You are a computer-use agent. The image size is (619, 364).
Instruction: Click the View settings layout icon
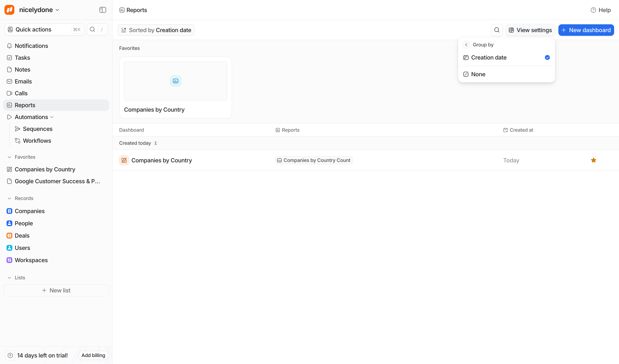point(511,30)
